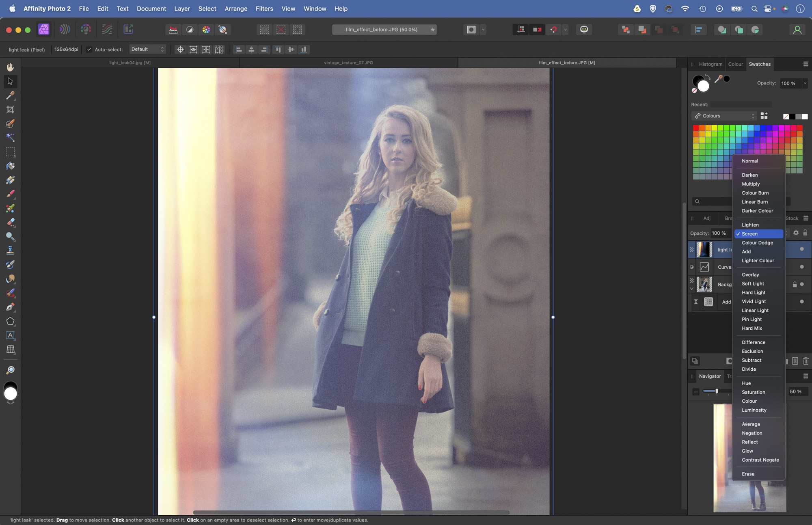
Task: Select the Move tool in toolbar
Action: [11, 81]
